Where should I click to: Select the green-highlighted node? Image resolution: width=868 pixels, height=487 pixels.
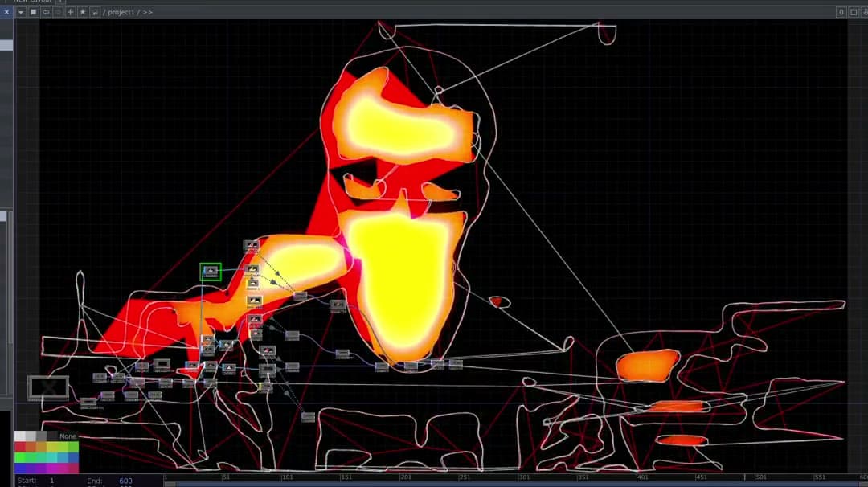[x=211, y=272]
